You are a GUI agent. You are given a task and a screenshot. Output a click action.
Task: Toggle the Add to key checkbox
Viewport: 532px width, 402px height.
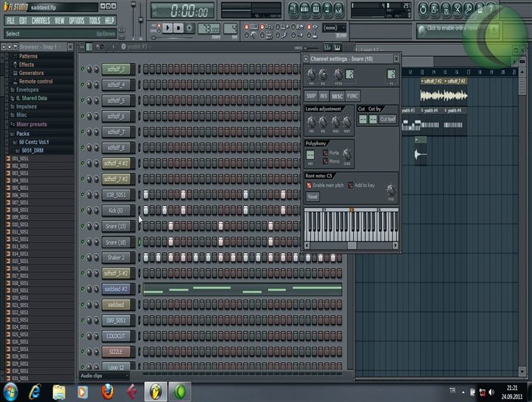[x=350, y=185]
